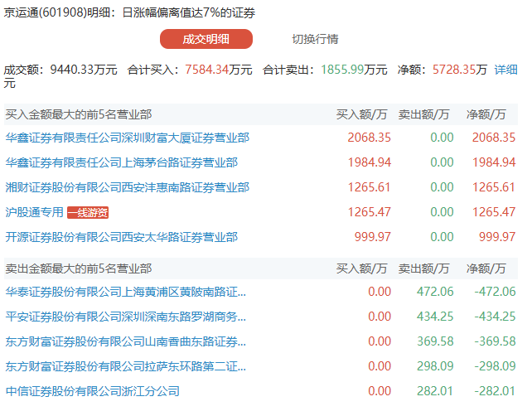Click the 一线游资 red tag
This screenshot has height=416, width=532.
click(x=88, y=212)
